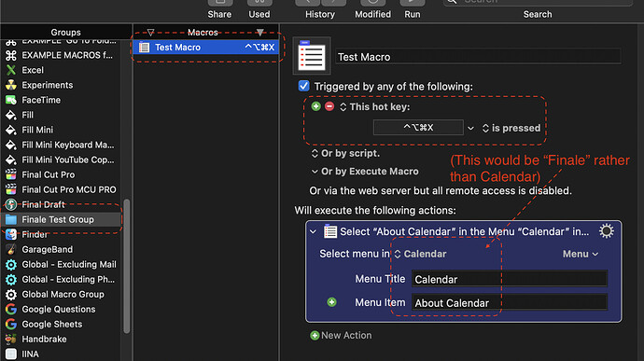The image size is (644, 361).
Task: Add a menu item level with green plus
Action: click(x=332, y=302)
